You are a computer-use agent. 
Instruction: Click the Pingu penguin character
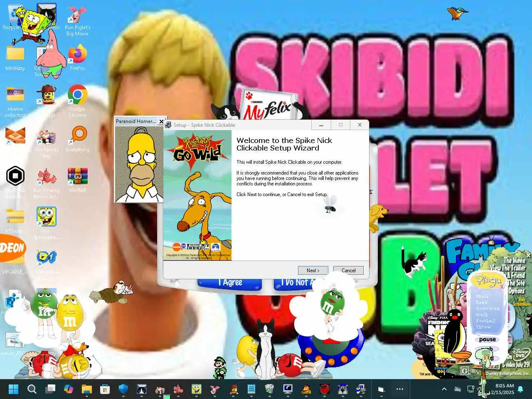tap(456, 335)
